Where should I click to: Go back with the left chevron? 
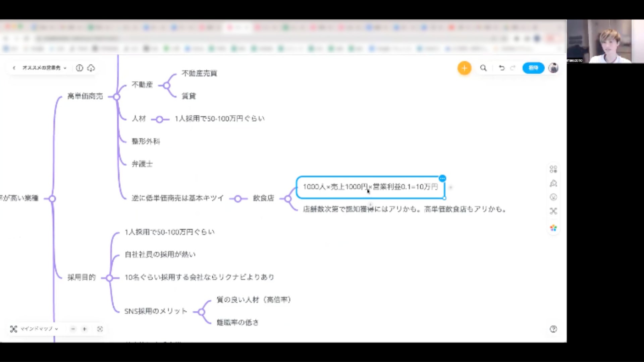pos(14,68)
